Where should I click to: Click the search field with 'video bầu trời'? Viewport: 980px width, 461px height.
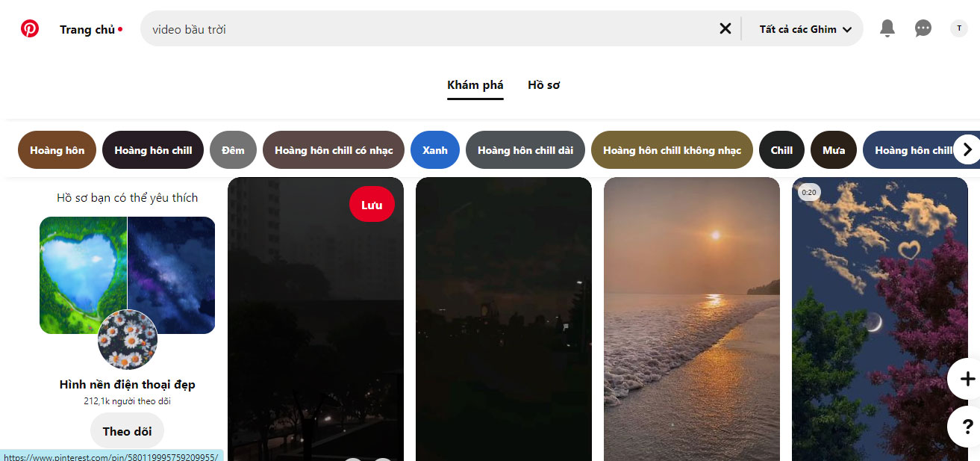point(425,29)
